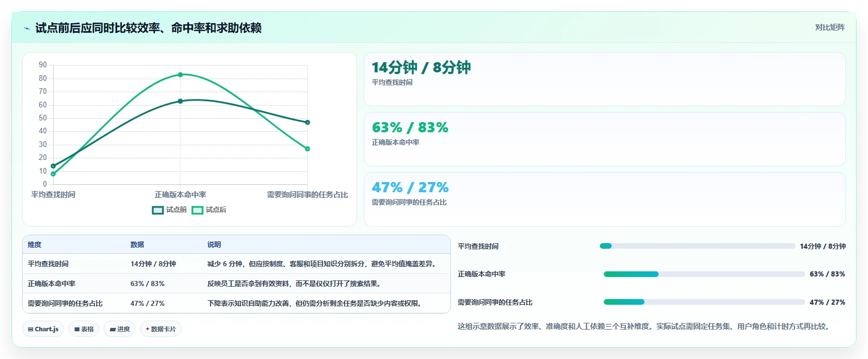Click the 14分钟 / 8分钟 table data cell
Screen dimensions: 868x359
pyautogui.click(x=153, y=264)
